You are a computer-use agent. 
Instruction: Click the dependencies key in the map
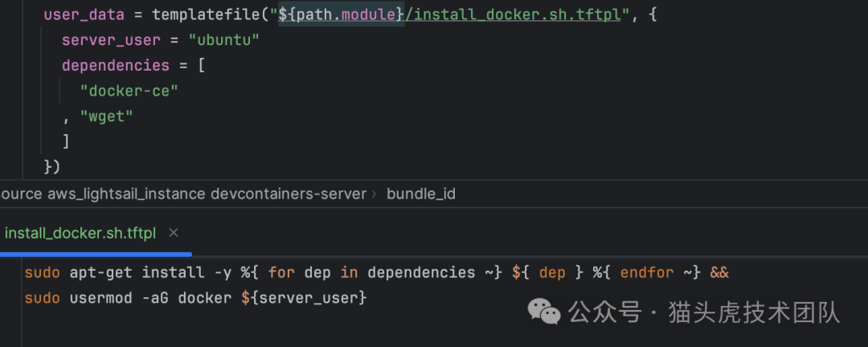pos(116,66)
